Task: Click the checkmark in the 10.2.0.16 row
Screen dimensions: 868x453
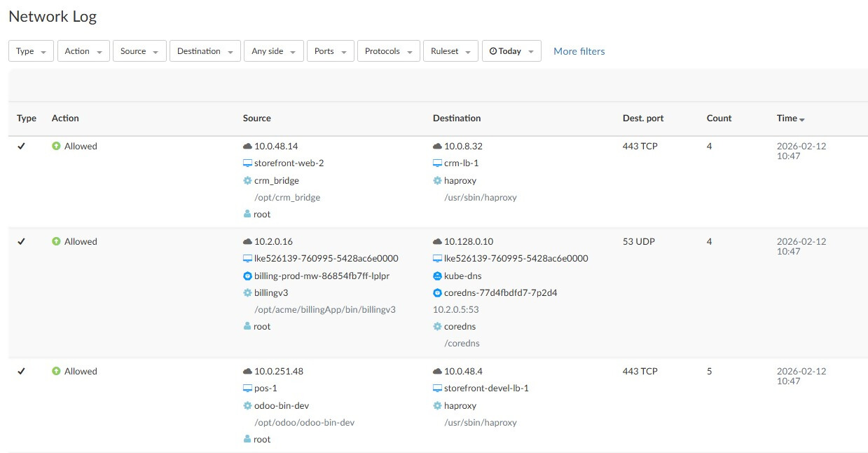Action: point(21,241)
